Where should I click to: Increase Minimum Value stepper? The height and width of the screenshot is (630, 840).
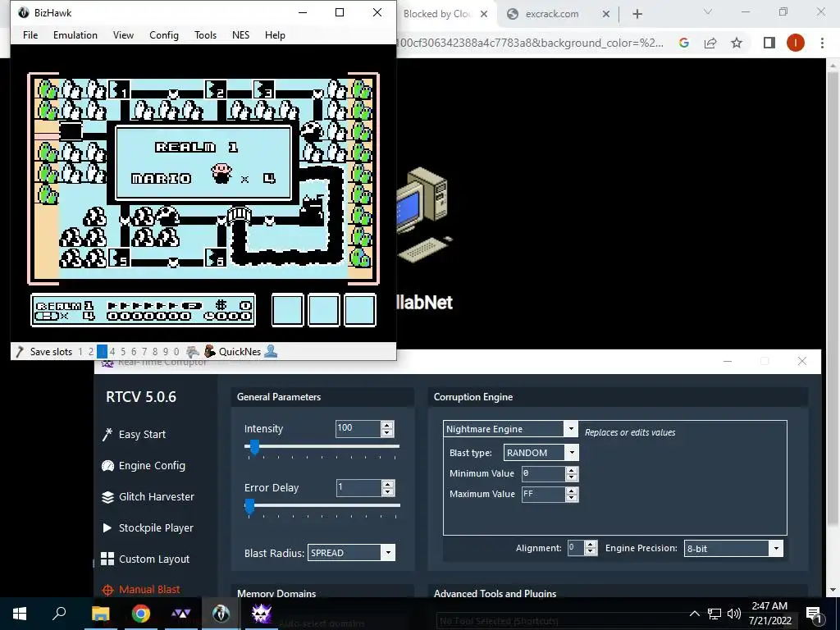pos(572,470)
